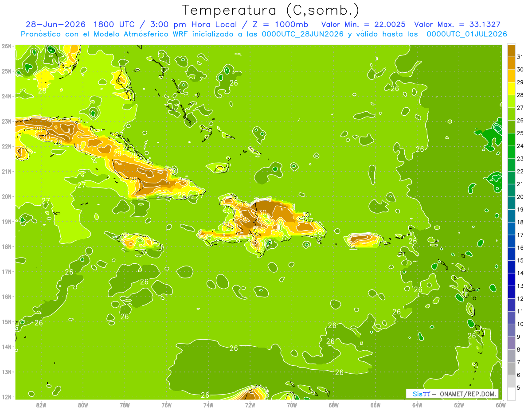The width and height of the screenshot is (532, 411).
Task: Select the valid-until time "0000UTC_01JUL2026"
Action: tap(467, 34)
